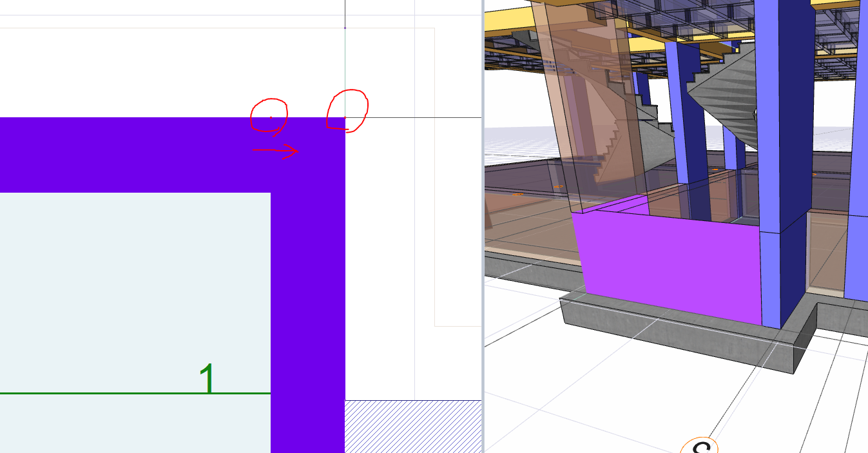This screenshot has width=868, height=453.
Task: Click the wall corner node in right red circle
Action: (x=345, y=117)
